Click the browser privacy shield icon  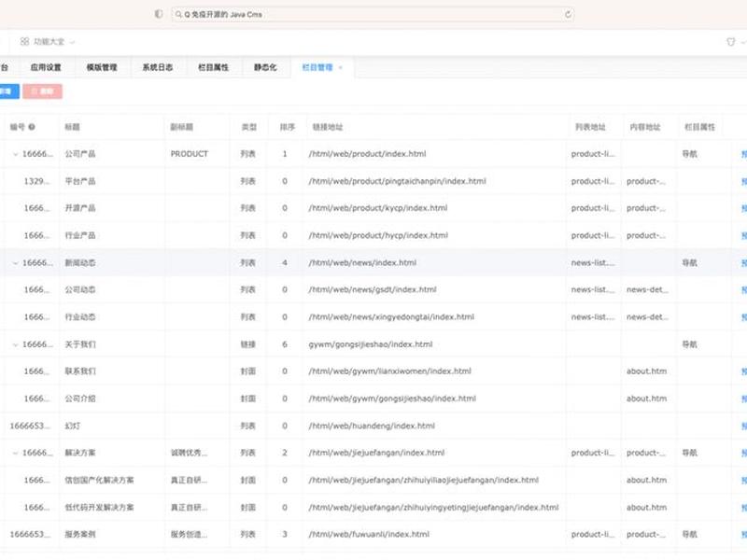(x=159, y=14)
